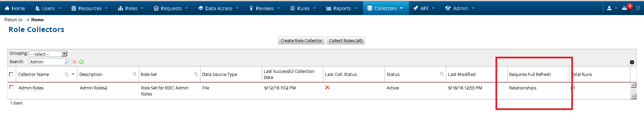Open the Admin Roles collector link
This screenshot has width=644, height=137.
[x=31, y=88]
